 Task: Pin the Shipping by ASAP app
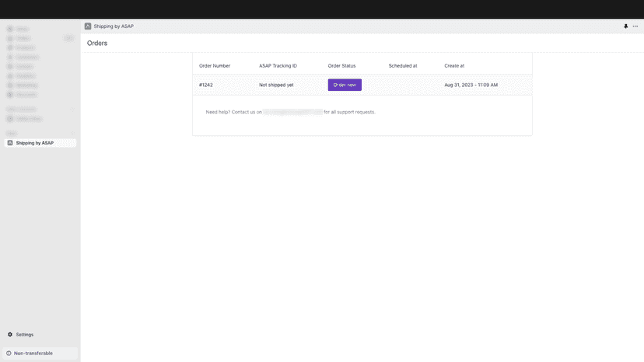pyautogui.click(x=625, y=26)
